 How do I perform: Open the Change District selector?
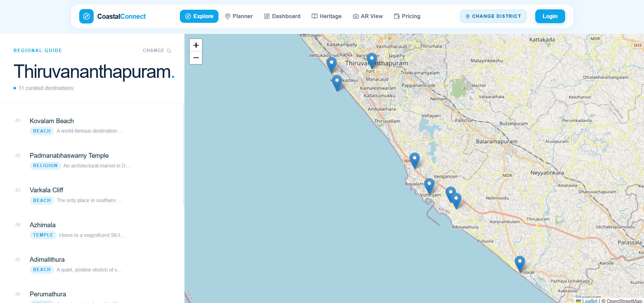click(493, 16)
